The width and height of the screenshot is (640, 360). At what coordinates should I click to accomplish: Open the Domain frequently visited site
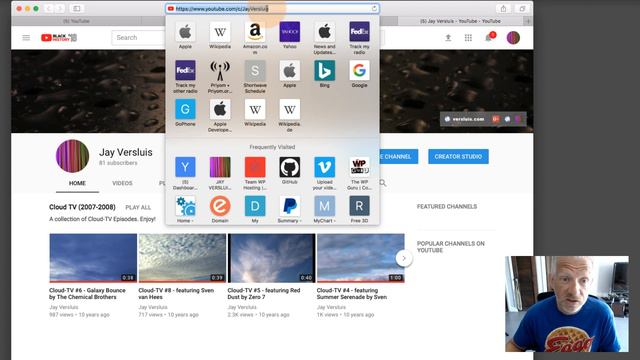pos(220,206)
